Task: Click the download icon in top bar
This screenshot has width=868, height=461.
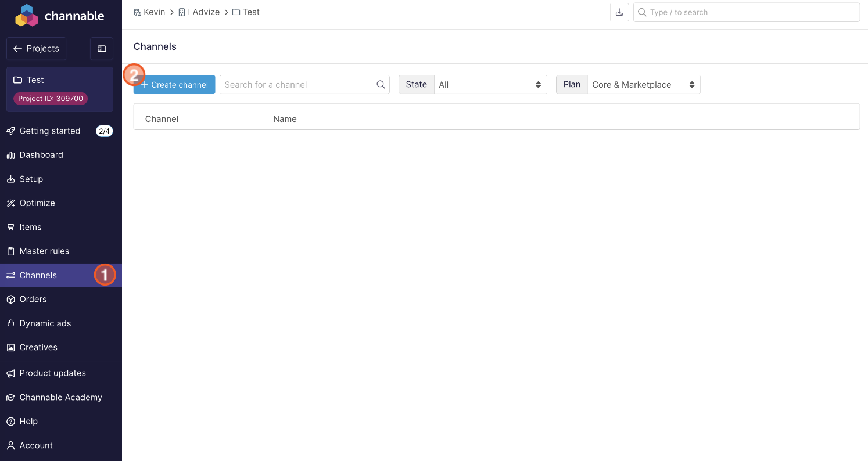Action: pos(619,12)
